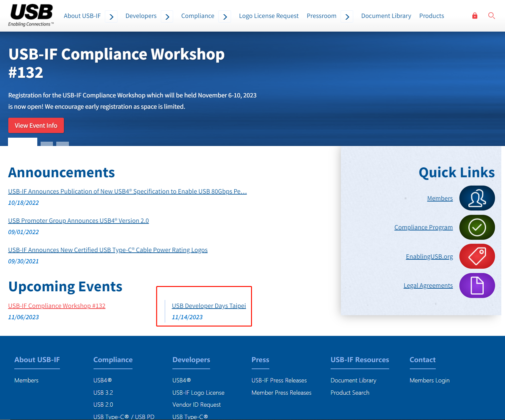Click the EnablingUSB.org tag icon
The width and height of the screenshot is (505, 420).
tap(477, 256)
